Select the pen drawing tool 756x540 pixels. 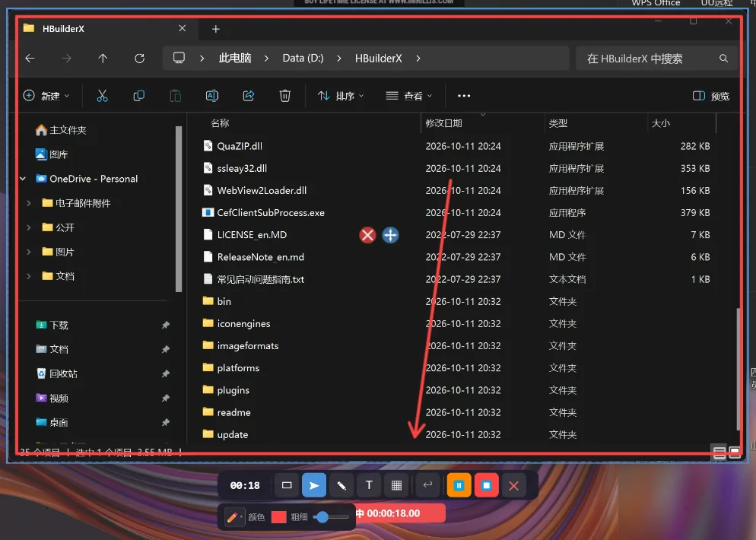pos(341,485)
